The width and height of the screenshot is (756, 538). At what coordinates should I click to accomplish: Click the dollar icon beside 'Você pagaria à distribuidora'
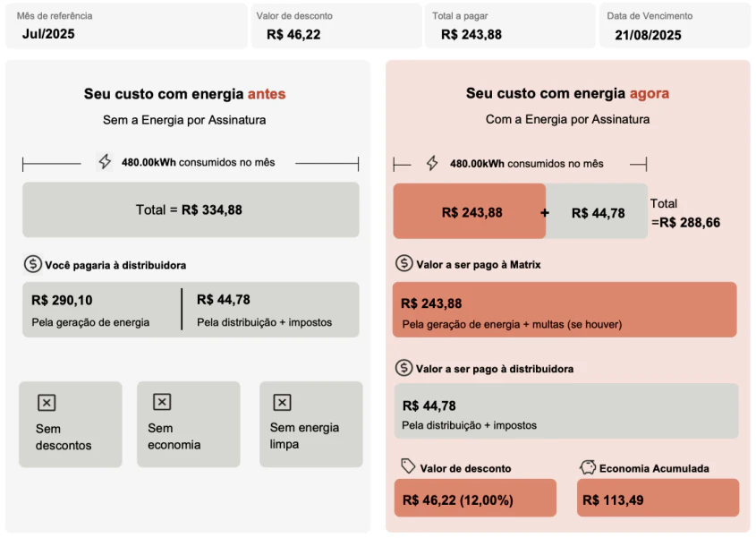(33, 264)
